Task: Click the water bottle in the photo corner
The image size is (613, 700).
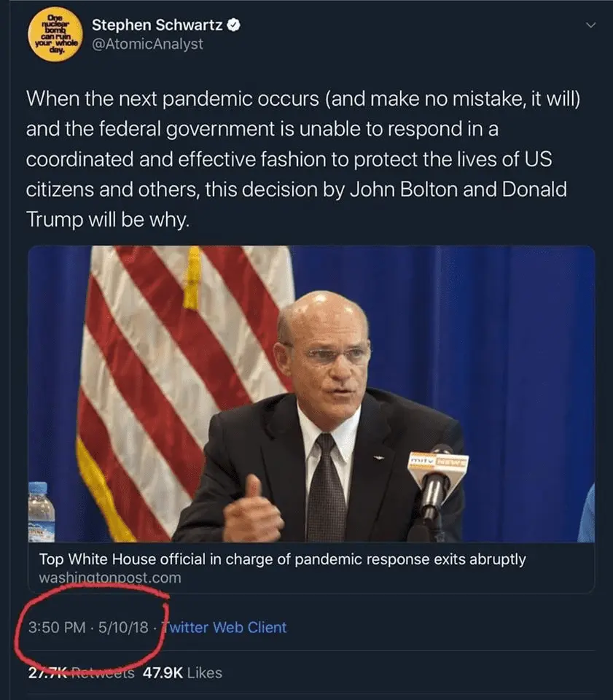Action: [41, 510]
